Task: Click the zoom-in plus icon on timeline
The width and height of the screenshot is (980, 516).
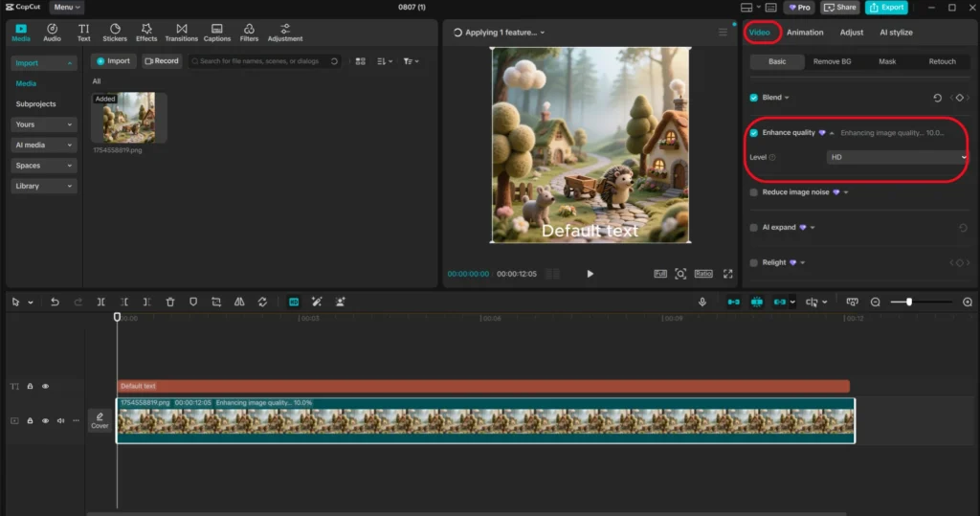Action: [967, 302]
